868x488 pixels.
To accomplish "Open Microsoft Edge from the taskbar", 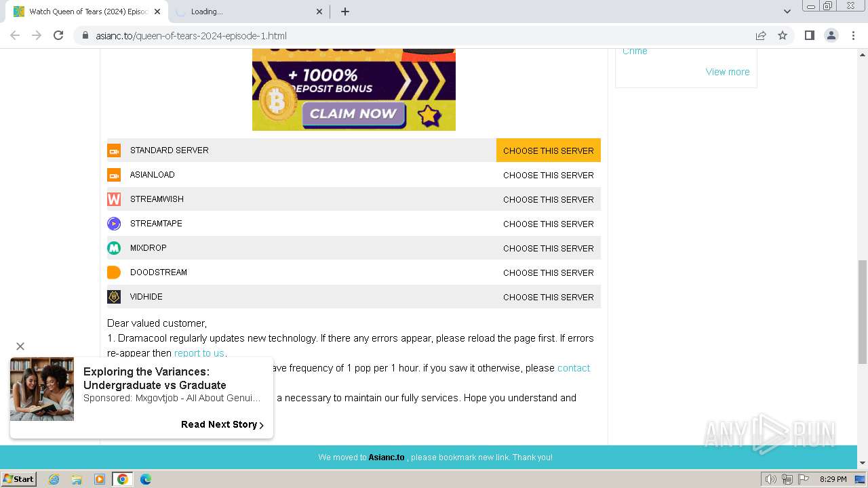I will 146,479.
